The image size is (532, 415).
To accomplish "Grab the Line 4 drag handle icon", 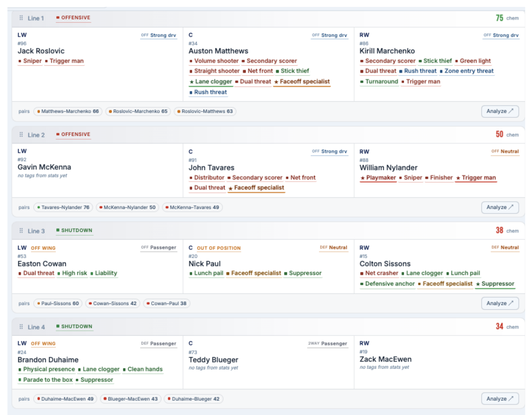I will pos(21,326).
